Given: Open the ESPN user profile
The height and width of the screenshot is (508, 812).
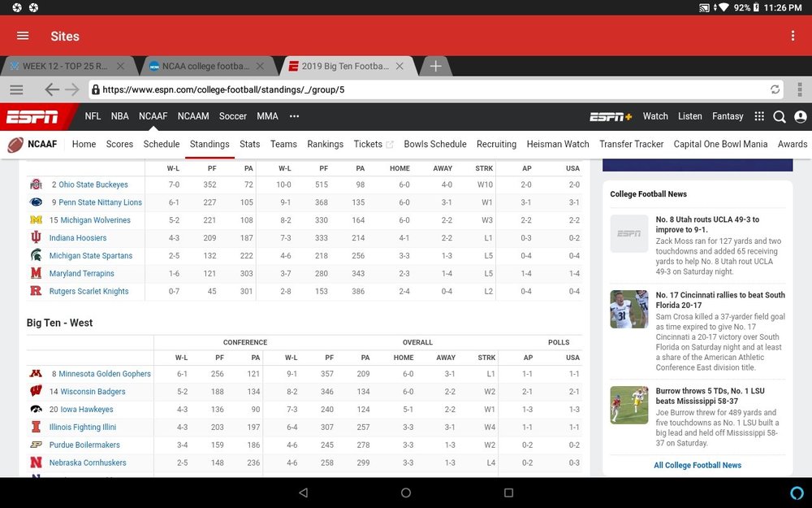Looking at the screenshot, I should [800, 116].
